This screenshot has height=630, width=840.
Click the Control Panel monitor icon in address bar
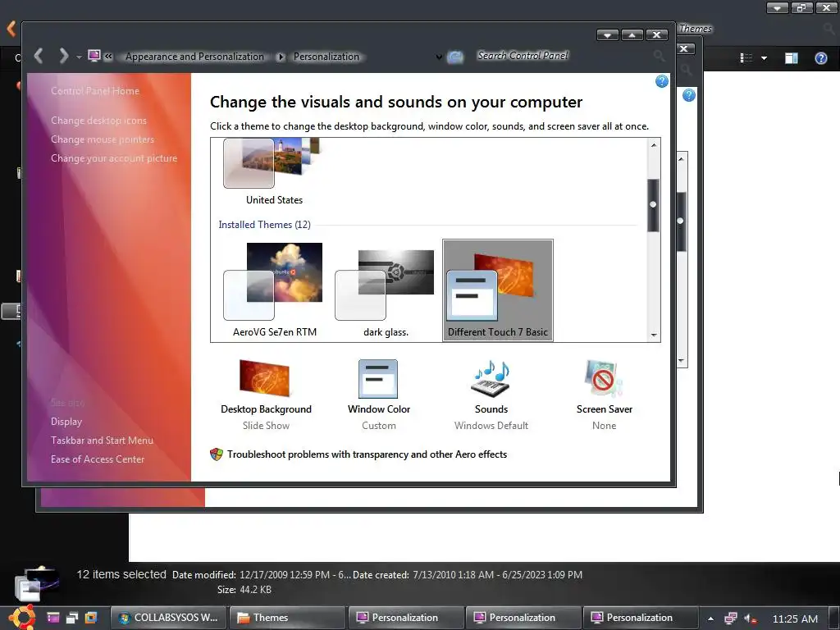point(94,56)
